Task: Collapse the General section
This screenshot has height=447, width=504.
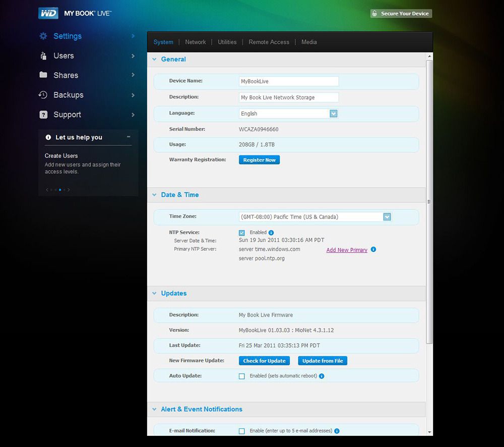Action: (x=154, y=59)
